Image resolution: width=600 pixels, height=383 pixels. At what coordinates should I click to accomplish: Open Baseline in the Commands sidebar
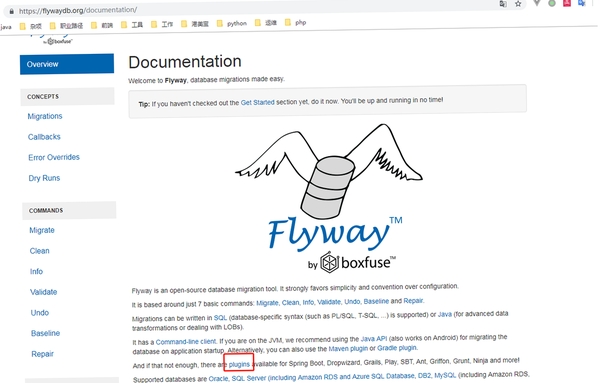(46, 333)
